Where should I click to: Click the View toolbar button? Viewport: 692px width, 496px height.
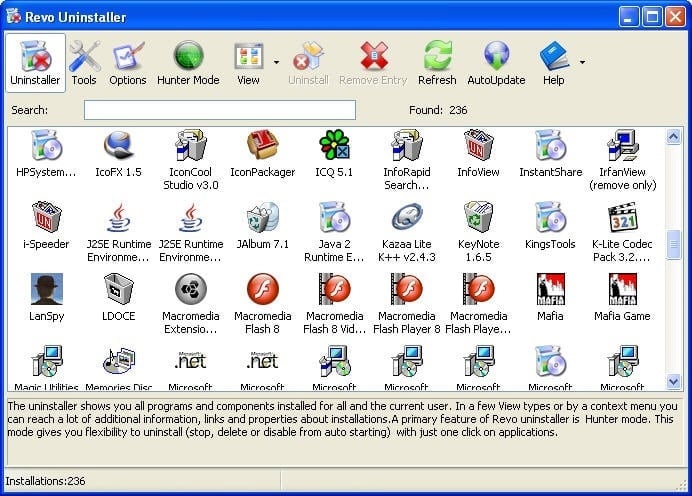coord(248,63)
